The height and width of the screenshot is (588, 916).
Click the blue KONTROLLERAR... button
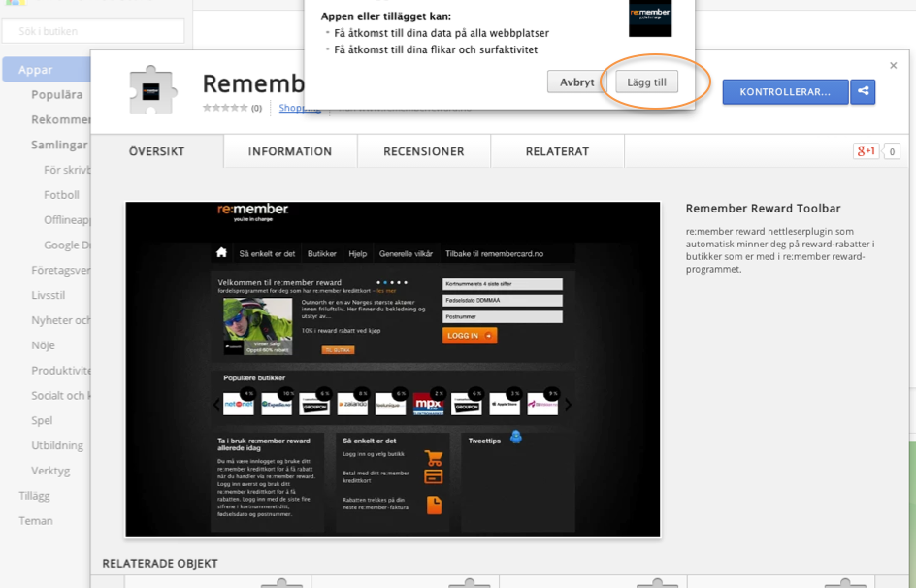point(785,91)
